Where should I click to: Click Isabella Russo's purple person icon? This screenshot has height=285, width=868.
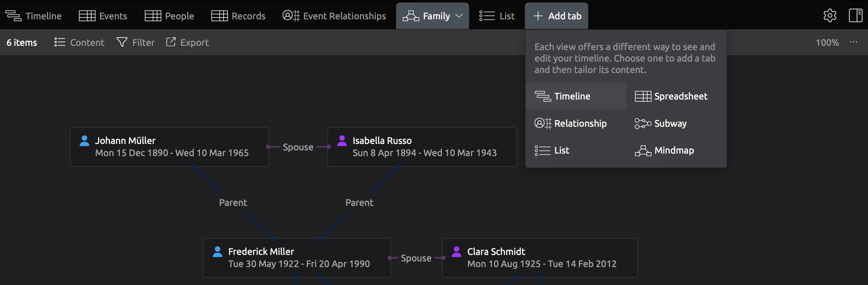(x=342, y=141)
